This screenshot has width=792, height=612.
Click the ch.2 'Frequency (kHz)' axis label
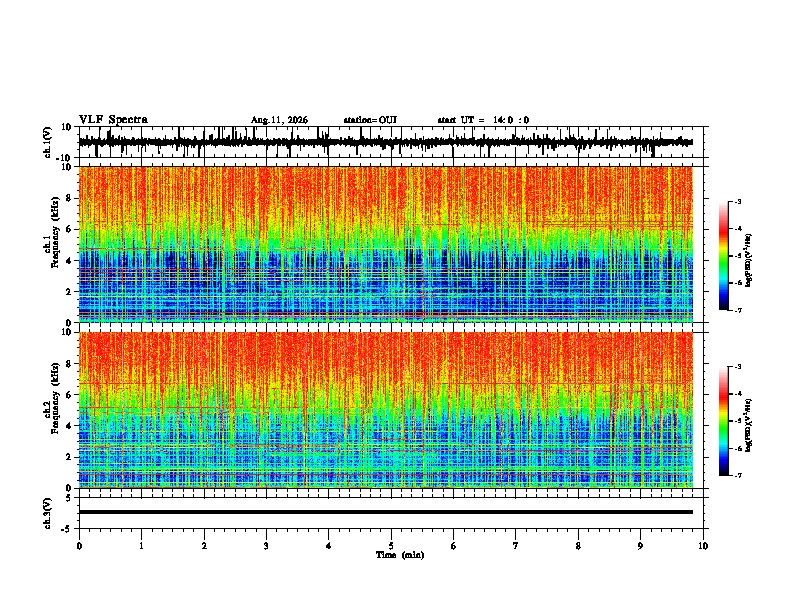tap(55, 398)
